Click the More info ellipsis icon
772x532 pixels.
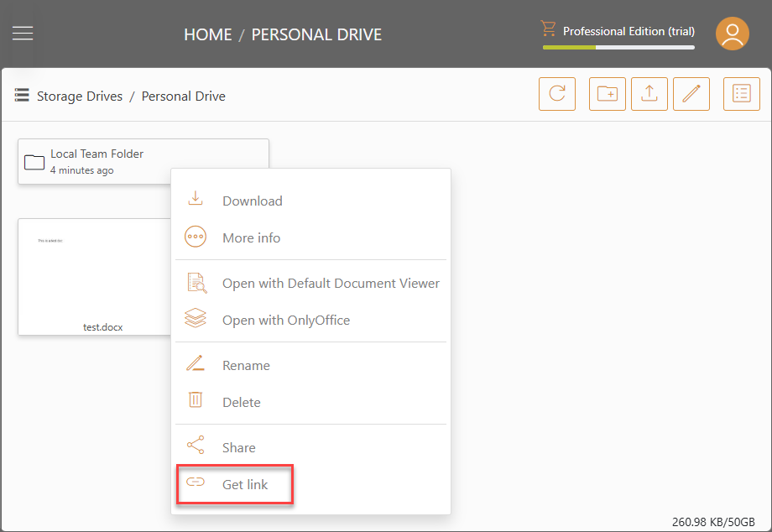pos(196,237)
